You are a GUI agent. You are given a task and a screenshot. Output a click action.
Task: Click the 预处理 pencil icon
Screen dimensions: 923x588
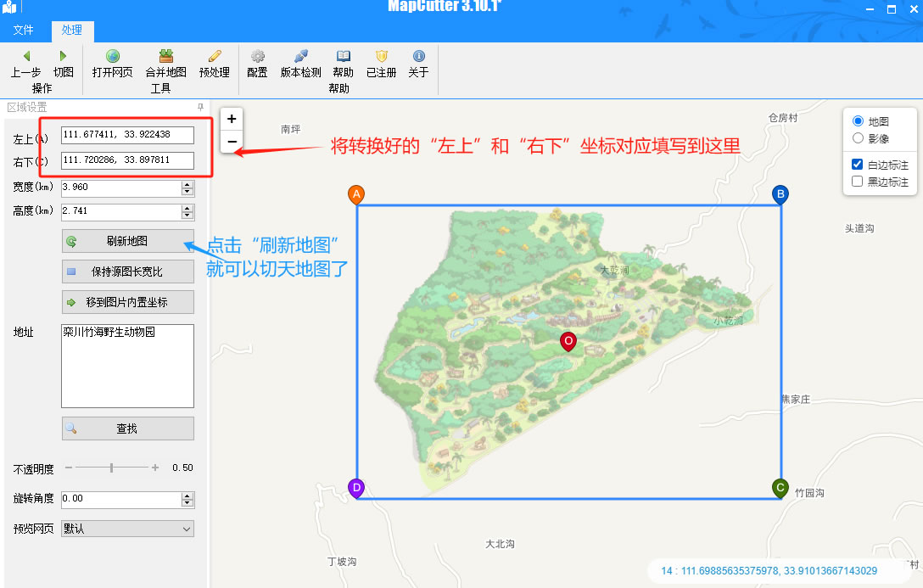click(x=215, y=56)
